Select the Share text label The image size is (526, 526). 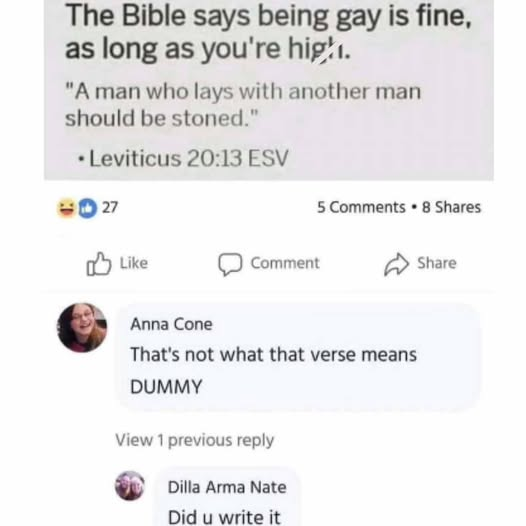(x=437, y=263)
